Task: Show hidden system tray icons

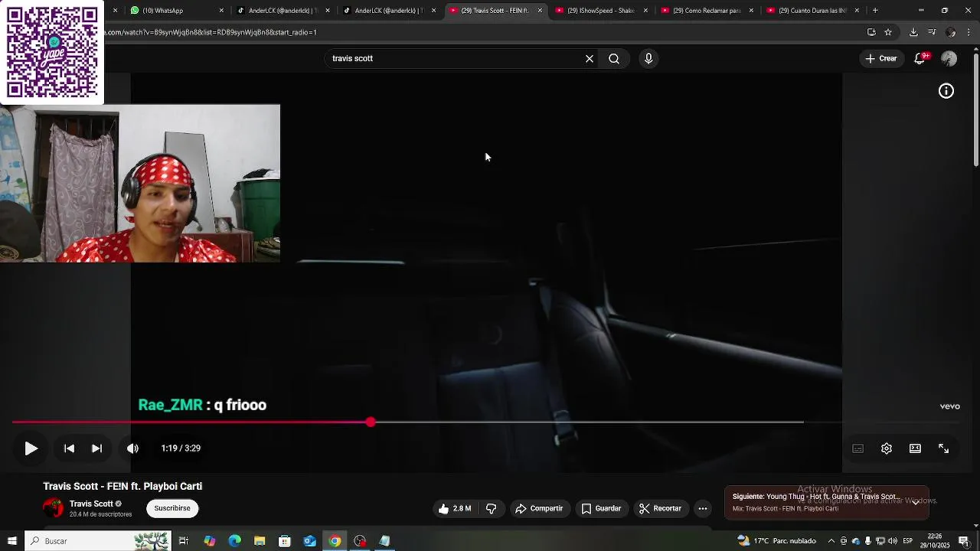Action: [x=831, y=541]
